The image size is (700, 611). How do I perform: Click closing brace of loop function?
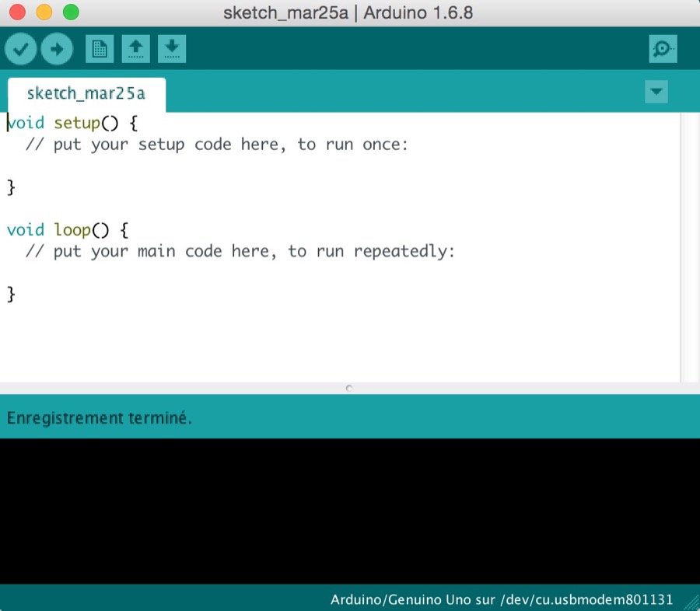point(11,295)
